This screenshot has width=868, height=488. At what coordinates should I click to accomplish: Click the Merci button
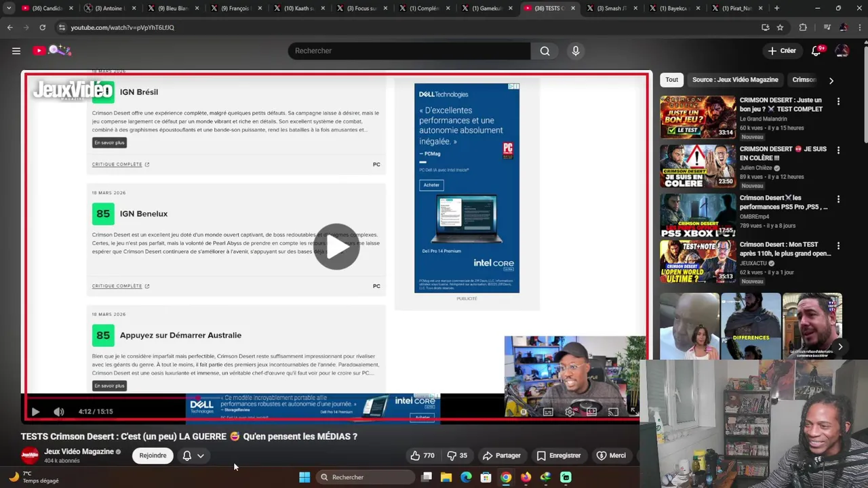tap(611, 455)
